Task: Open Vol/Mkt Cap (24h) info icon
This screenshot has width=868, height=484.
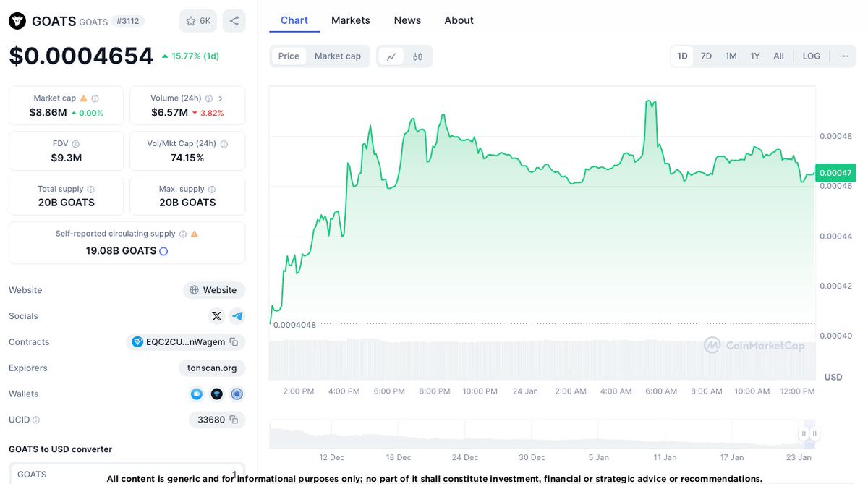Action: pyautogui.click(x=223, y=144)
